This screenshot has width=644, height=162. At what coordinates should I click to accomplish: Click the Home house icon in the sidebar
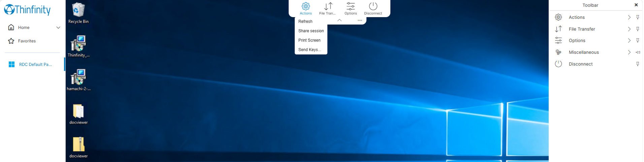click(x=11, y=27)
